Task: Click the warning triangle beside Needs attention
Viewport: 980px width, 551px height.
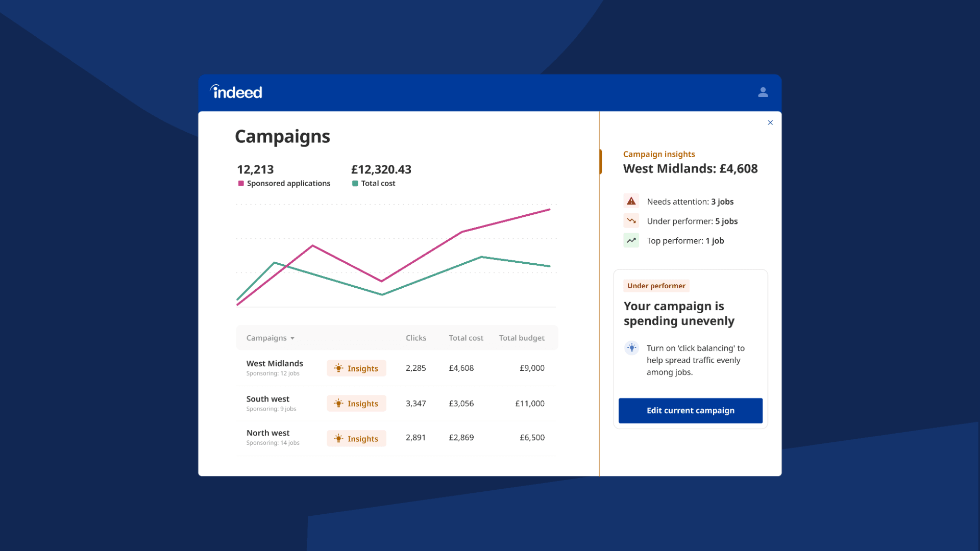Action: pos(631,201)
